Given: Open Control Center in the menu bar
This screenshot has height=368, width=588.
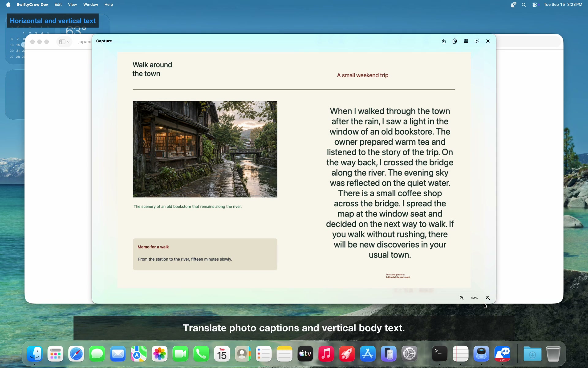Looking at the screenshot, I should tap(535, 5).
